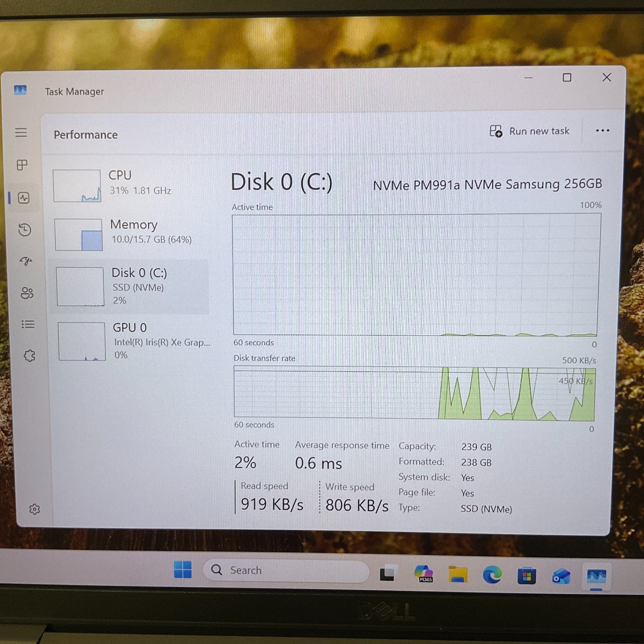This screenshot has width=644, height=644.
Task: Open Startup apps sidebar icon
Action: [26, 261]
